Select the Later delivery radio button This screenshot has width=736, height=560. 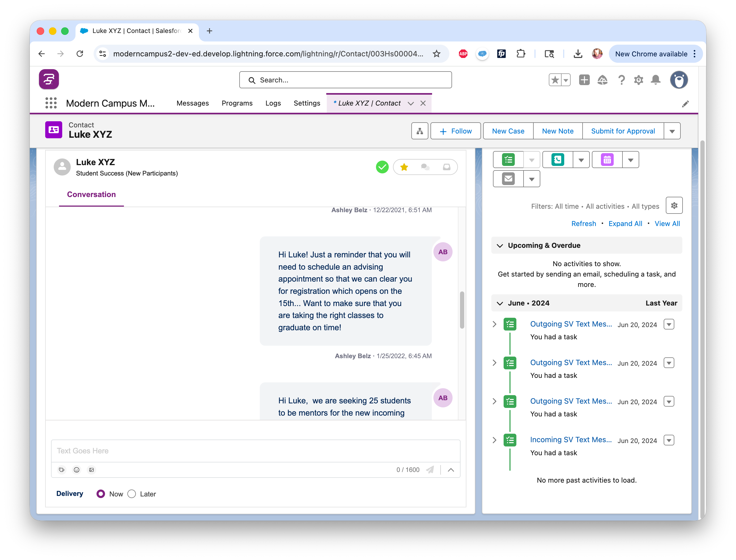pyautogui.click(x=132, y=494)
